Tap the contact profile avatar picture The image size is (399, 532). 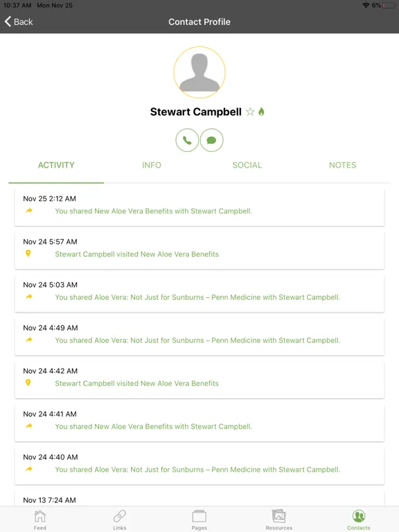(x=199, y=72)
